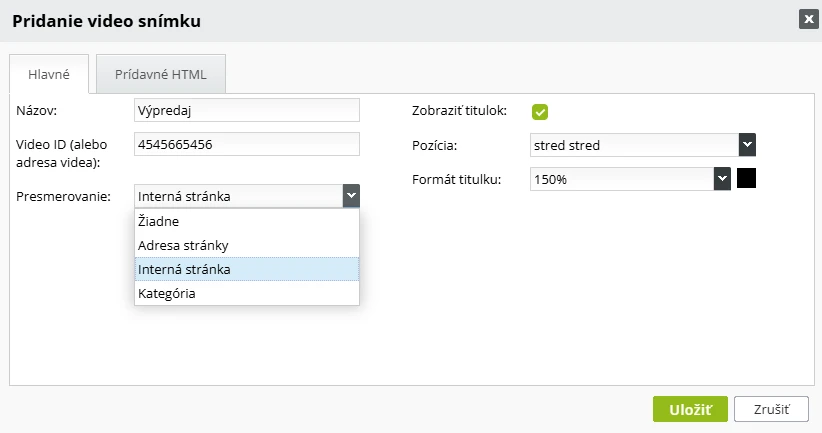Click the Názov input field
822x433 pixels.
(x=247, y=110)
